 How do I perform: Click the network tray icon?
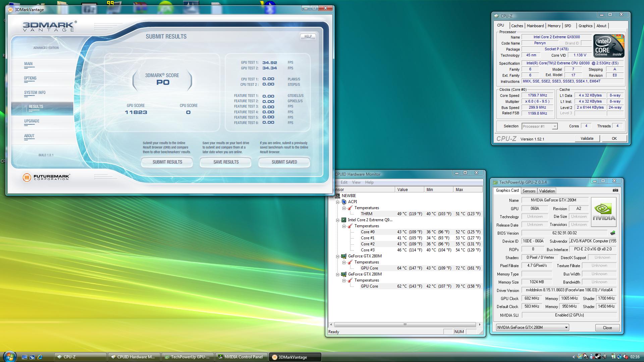[x=619, y=357]
